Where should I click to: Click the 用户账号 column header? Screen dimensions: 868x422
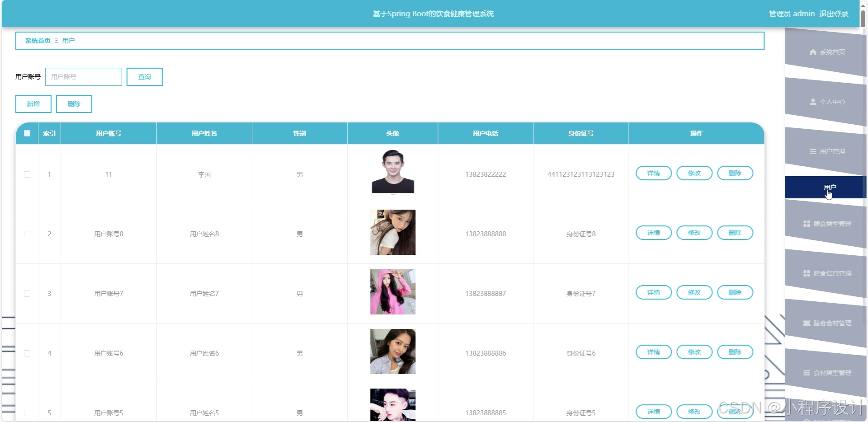[x=108, y=133]
